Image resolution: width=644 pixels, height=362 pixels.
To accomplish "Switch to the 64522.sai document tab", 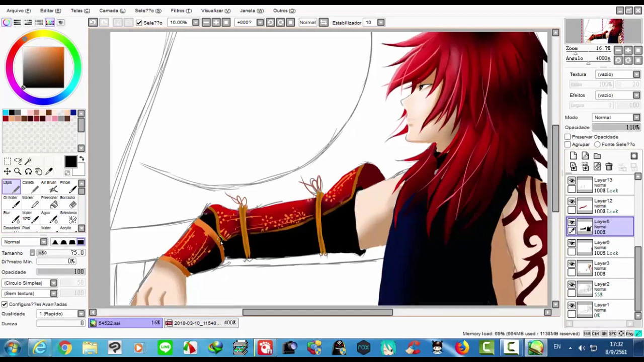I will (125, 323).
